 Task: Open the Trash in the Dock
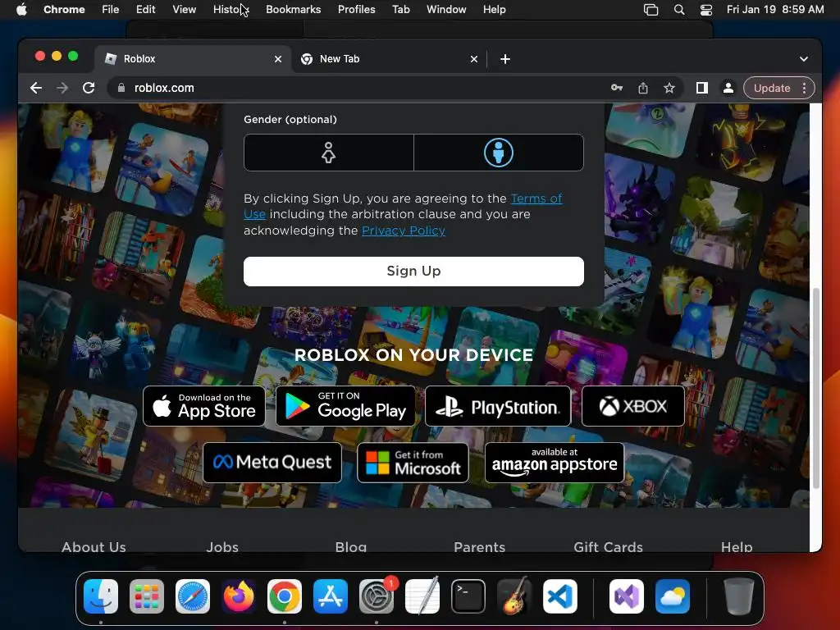[x=739, y=596]
